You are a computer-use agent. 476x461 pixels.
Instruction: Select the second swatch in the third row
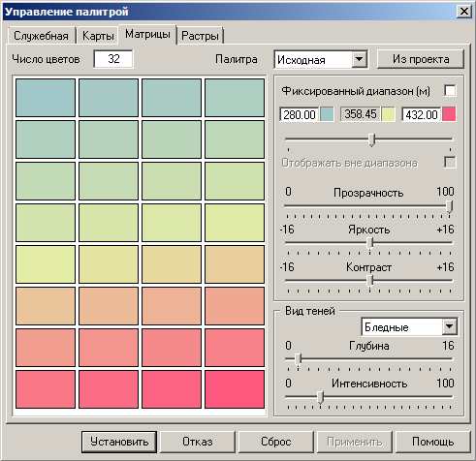[x=109, y=181]
